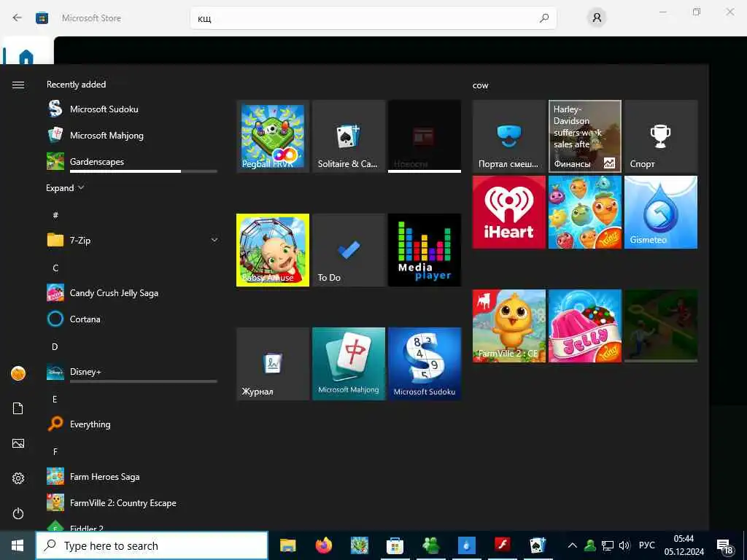The image size is (747, 560).
Task: Click the user account avatar in Start sidebar
Action: point(18,373)
